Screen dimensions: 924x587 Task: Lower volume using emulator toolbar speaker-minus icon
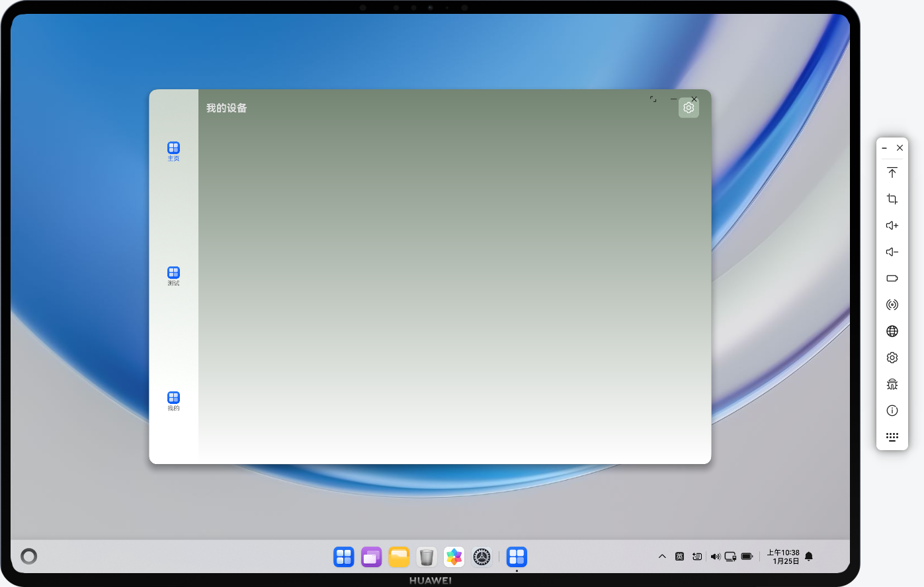892,252
